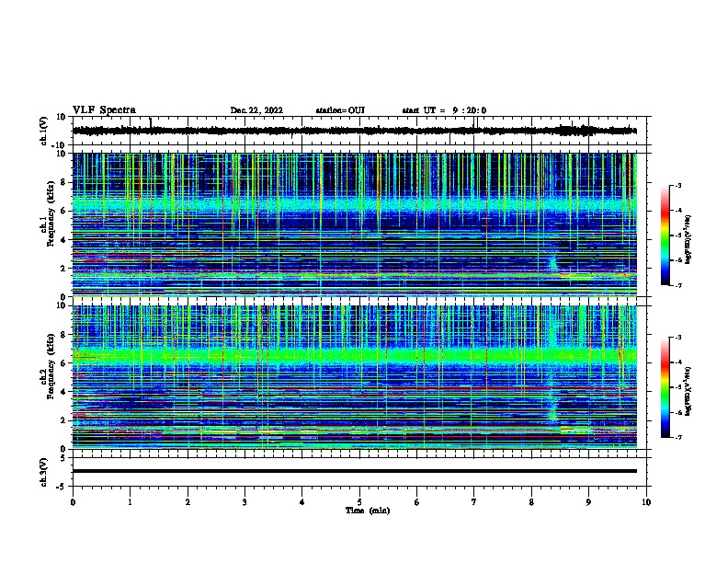Image resolution: width=728 pixels, height=563 pixels.
Task: Click the "station=OUI" header label
Action: (x=340, y=110)
